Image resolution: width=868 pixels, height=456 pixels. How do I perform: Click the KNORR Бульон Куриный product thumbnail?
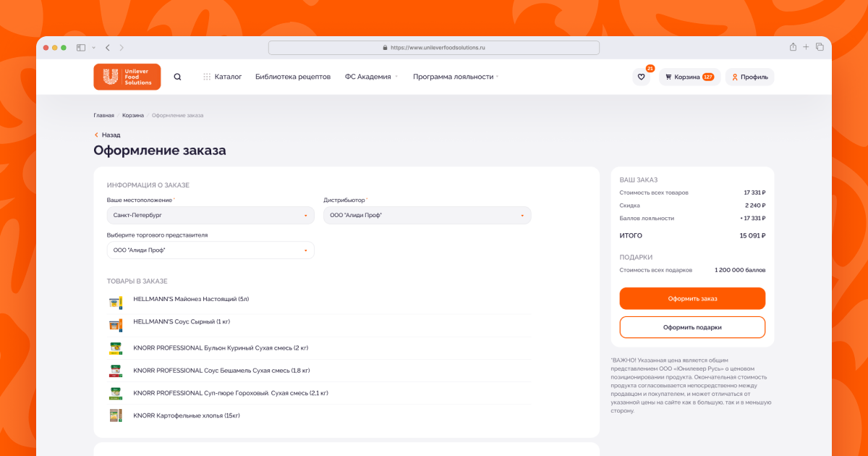(115, 348)
